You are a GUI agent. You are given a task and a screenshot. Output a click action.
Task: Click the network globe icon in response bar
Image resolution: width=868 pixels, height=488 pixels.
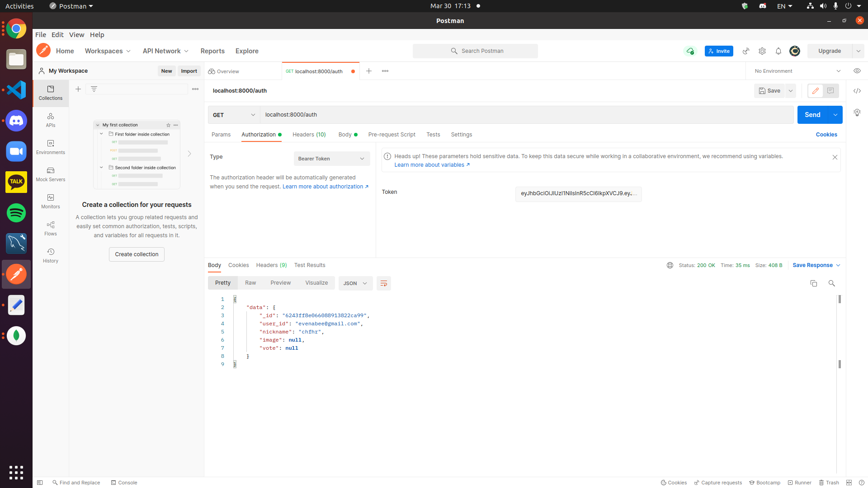click(x=670, y=265)
